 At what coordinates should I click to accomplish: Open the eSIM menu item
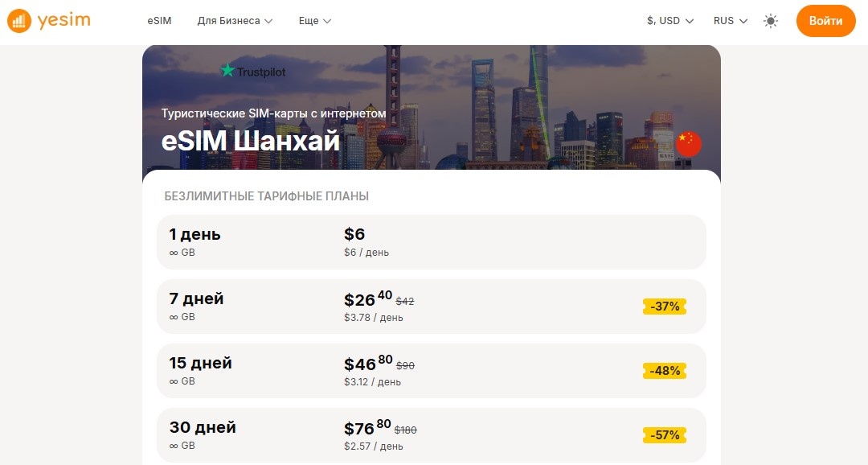point(159,20)
